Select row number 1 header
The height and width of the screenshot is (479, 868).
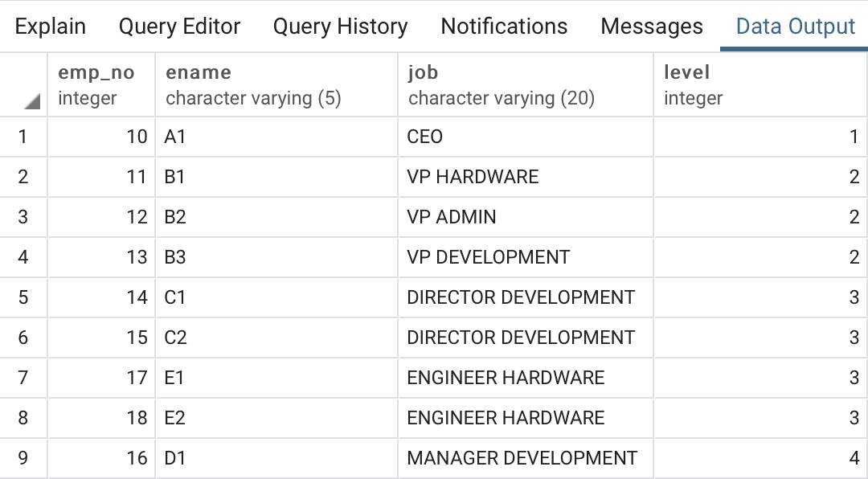click(x=23, y=137)
